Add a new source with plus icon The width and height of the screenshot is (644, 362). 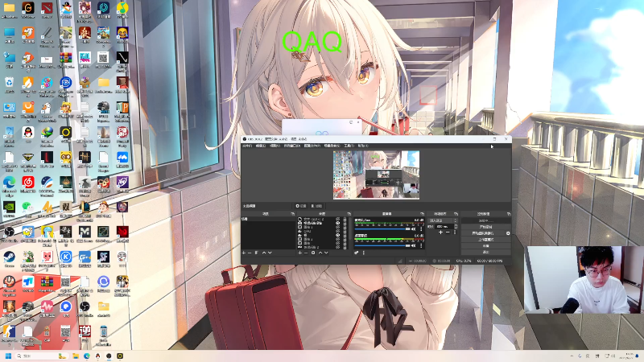point(299,253)
